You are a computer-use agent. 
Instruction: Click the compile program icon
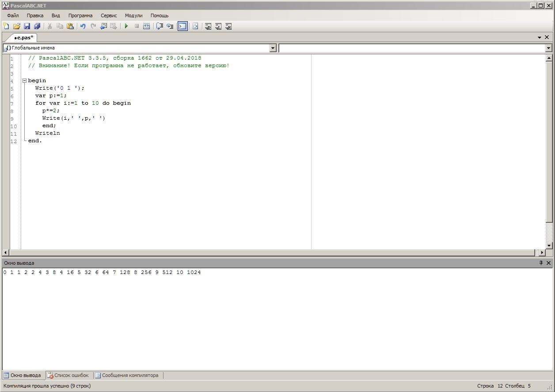pyautogui.click(x=147, y=27)
